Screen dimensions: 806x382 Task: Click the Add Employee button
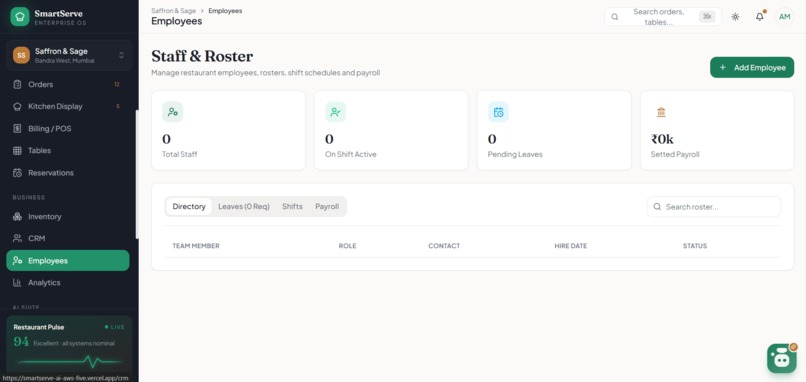tap(752, 67)
